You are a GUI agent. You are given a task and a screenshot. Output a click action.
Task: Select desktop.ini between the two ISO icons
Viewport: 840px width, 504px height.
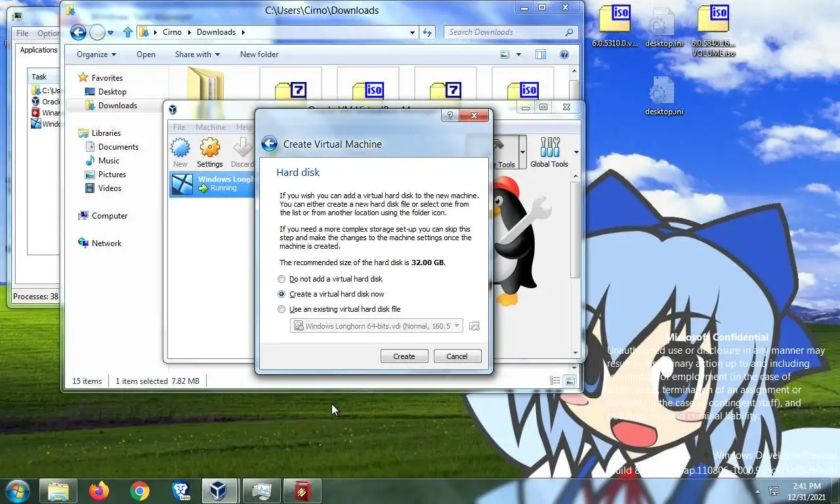click(x=663, y=28)
